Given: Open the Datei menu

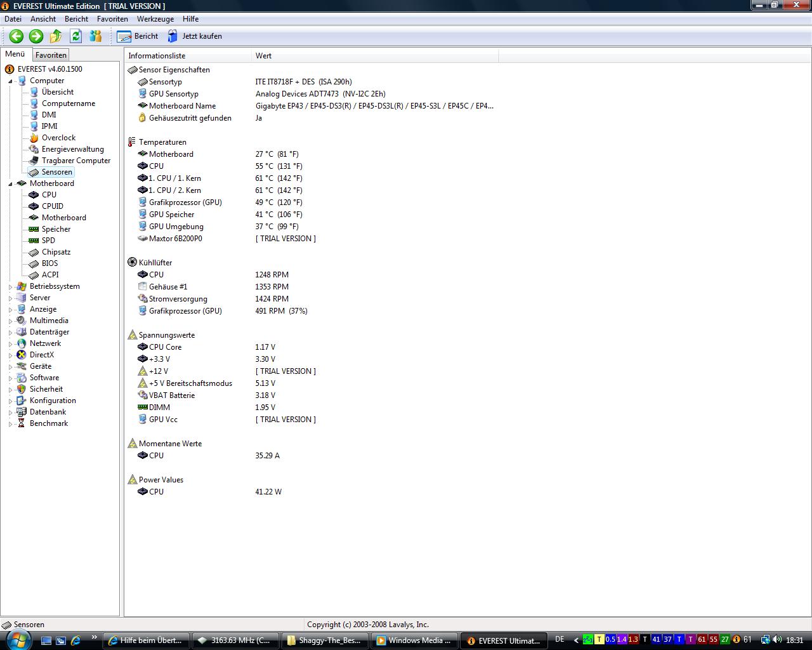Looking at the screenshot, I should pos(13,19).
